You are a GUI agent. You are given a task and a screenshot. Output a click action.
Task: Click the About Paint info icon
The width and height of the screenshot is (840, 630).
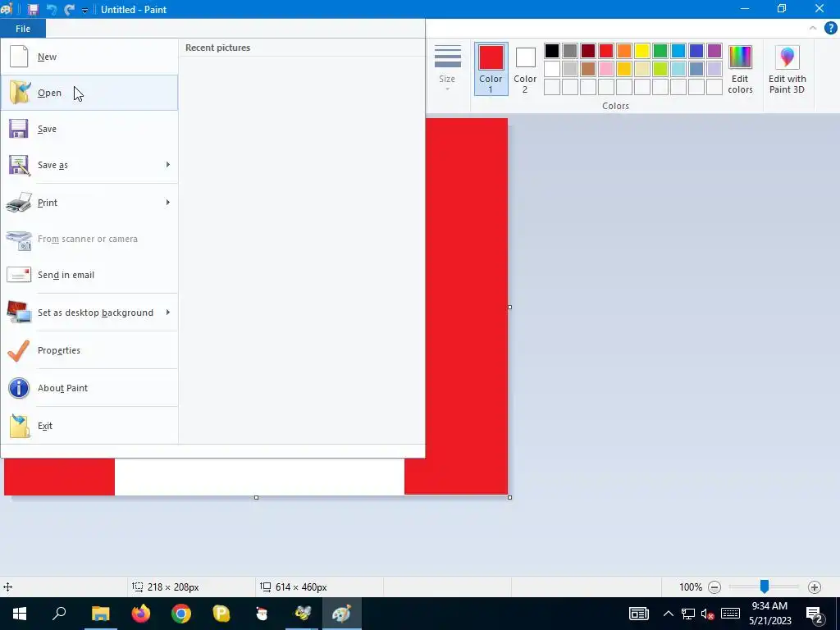point(19,388)
